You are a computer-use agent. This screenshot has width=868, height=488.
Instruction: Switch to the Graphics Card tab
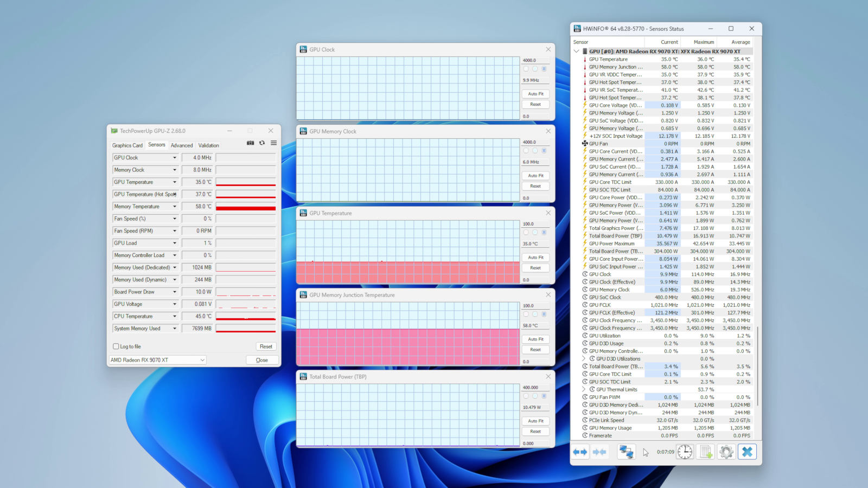pyautogui.click(x=127, y=145)
